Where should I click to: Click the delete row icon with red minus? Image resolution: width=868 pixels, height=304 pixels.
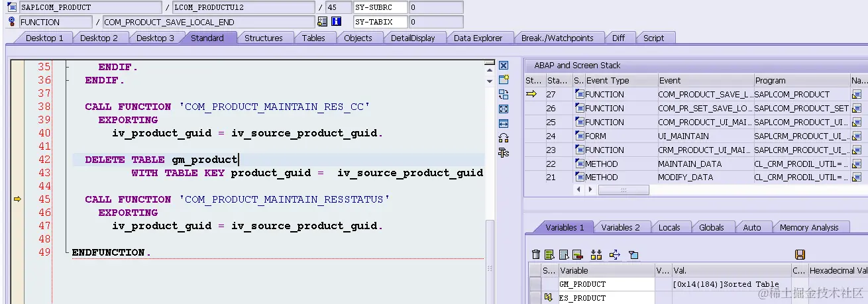click(x=577, y=255)
